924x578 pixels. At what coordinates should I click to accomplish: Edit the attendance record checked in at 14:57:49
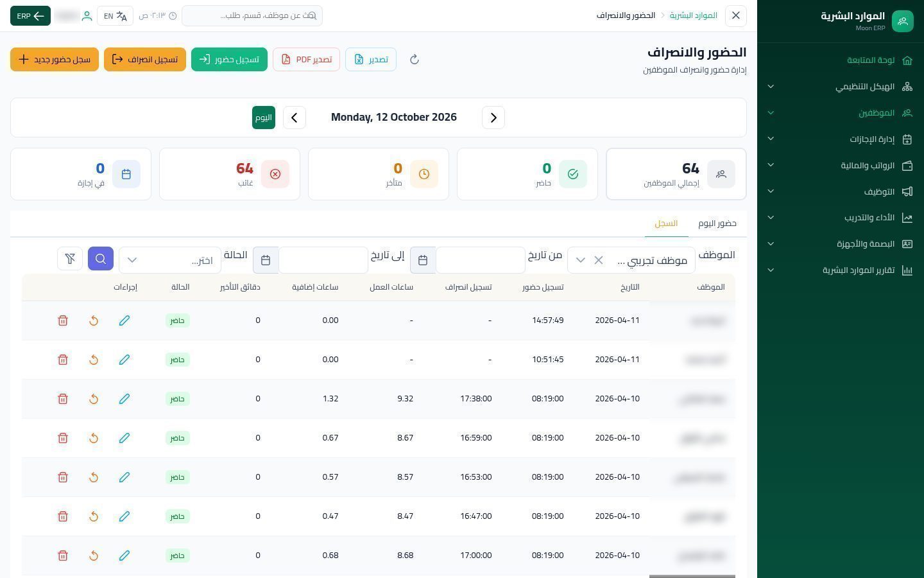(124, 320)
